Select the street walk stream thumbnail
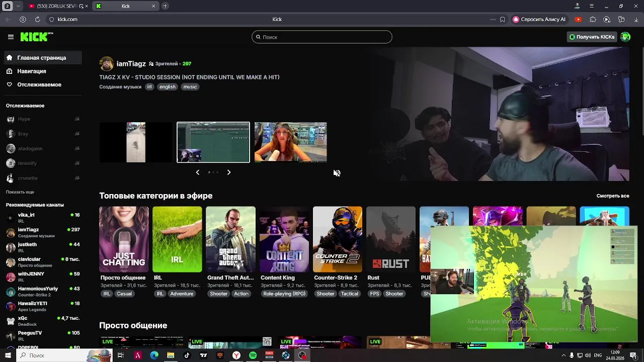This screenshot has width=644, height=362. pyautogui.click(x=136, y=142)
